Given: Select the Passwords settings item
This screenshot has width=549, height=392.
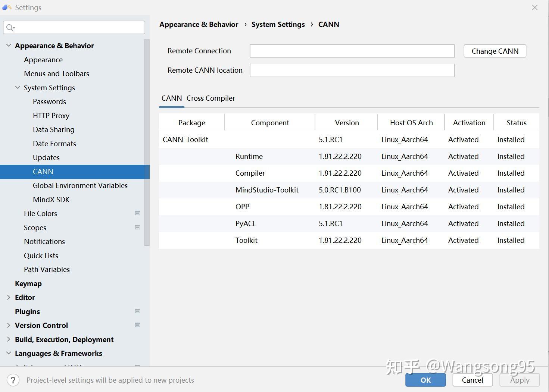Looking at the screenshot, I should (49, 101).
